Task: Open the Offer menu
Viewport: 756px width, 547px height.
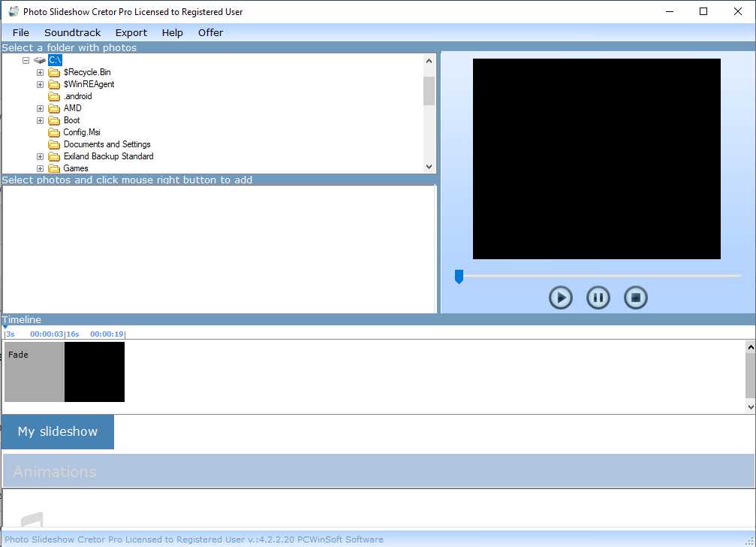Action: (210, 33)
